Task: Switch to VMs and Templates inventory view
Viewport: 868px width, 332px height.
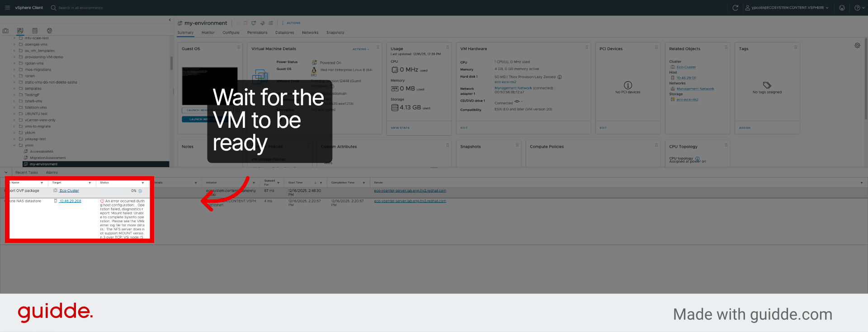Action: [20, 31]
